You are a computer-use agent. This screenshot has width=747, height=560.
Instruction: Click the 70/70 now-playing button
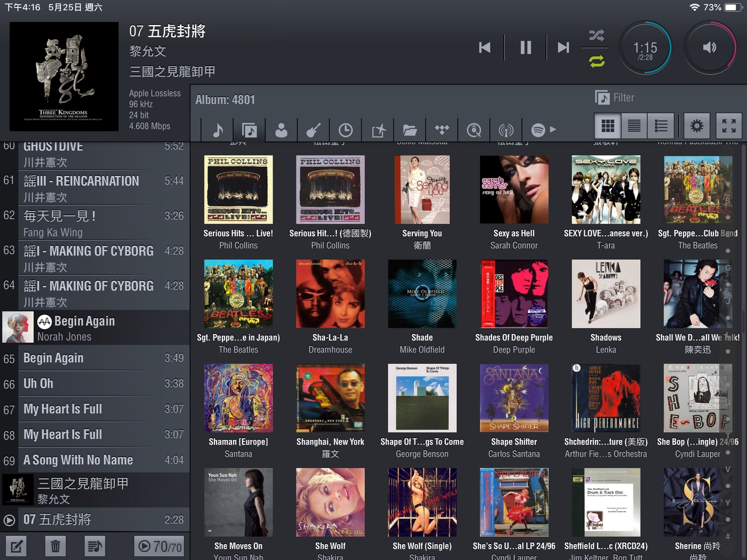click(160, 546)
